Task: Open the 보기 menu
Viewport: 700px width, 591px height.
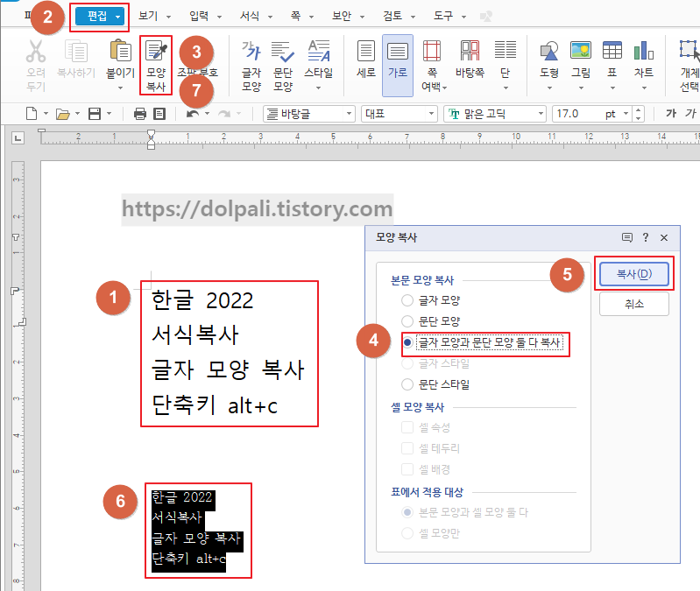Action: pyautogui.click(x=154, y=17)
